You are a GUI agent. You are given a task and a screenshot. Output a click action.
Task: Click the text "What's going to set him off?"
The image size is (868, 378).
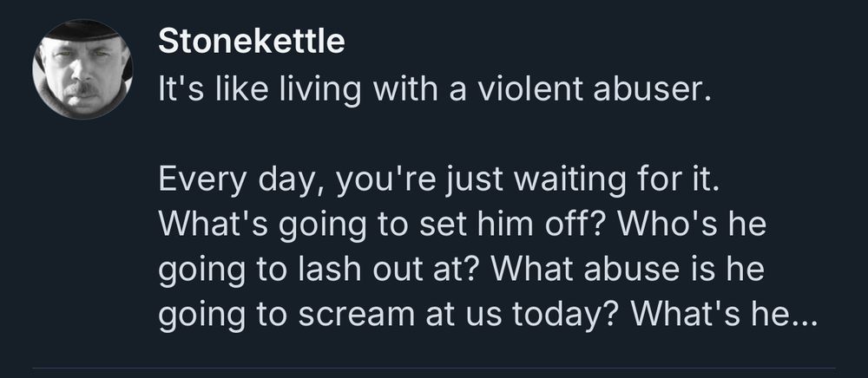(x=380, y=225)
